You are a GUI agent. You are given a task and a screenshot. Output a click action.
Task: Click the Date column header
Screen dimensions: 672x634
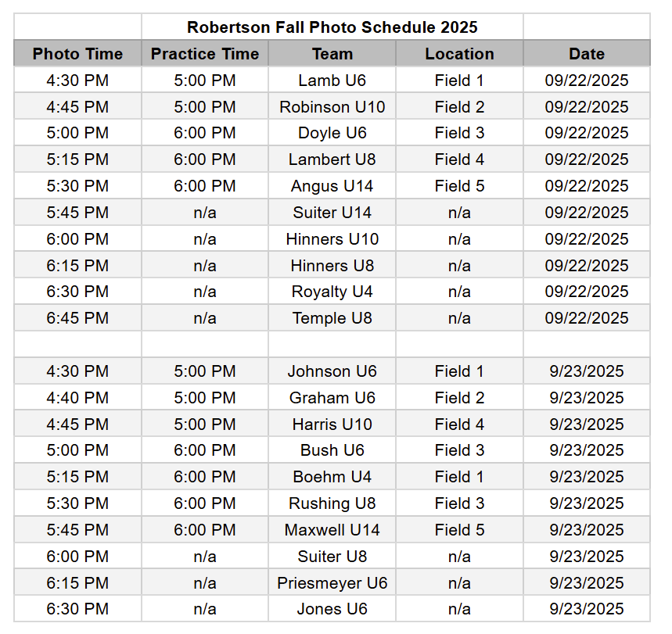click(586, 54)
